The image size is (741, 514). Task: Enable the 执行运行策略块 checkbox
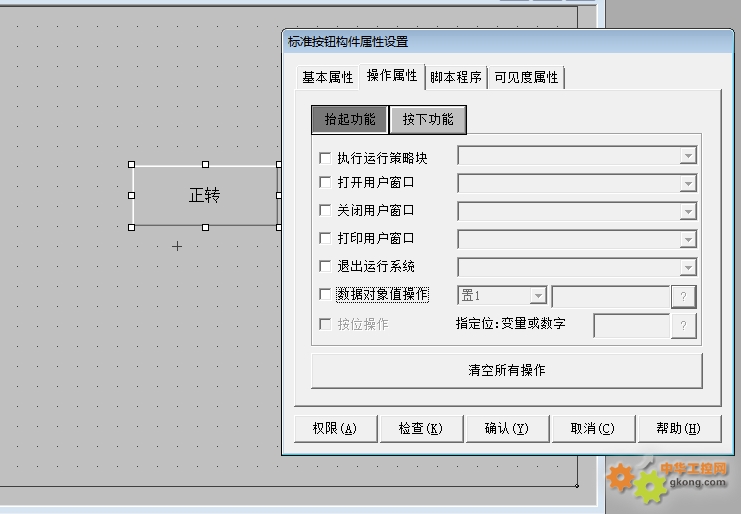coord(325,158)
